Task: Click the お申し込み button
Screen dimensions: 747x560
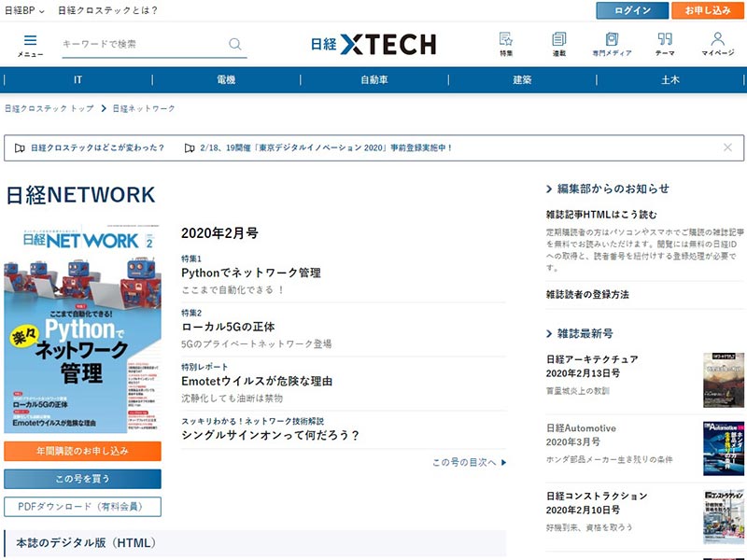Action: (x=708, y=10)
